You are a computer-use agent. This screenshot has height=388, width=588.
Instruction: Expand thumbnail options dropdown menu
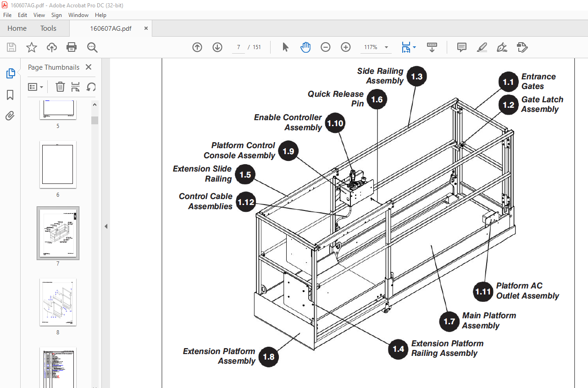[x=36, y=87]
